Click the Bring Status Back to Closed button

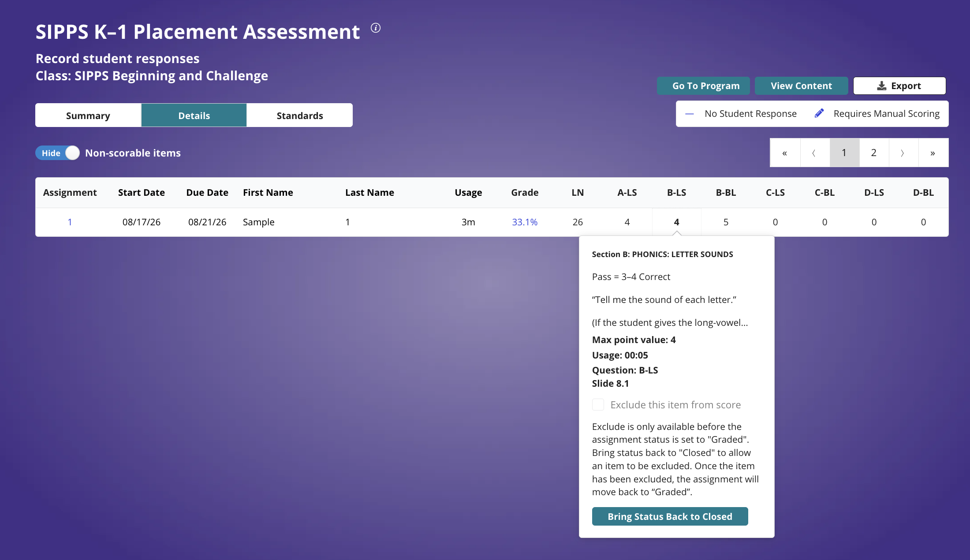point(670,516)
